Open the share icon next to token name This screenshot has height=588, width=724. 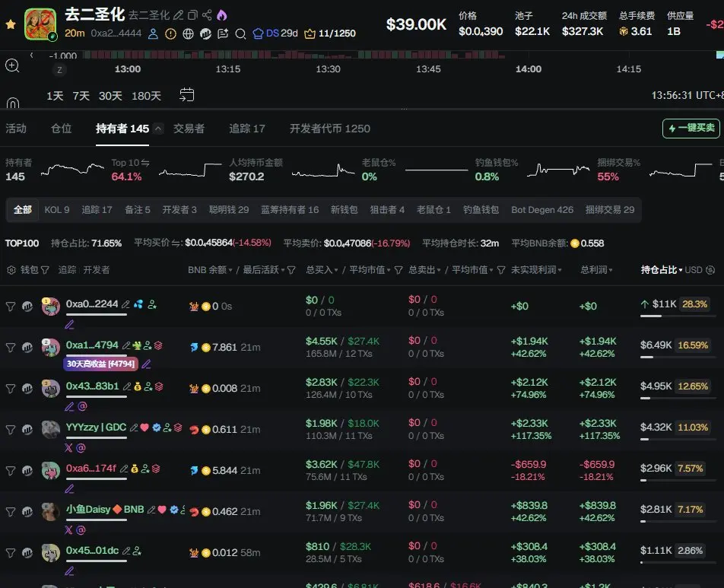tap(207, 15)
